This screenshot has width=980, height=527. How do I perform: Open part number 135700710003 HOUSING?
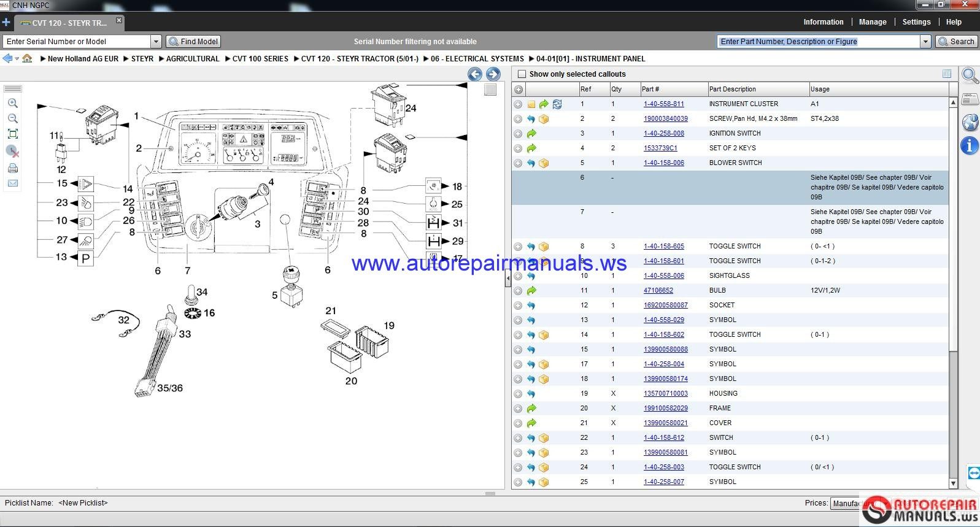(665, 394)
